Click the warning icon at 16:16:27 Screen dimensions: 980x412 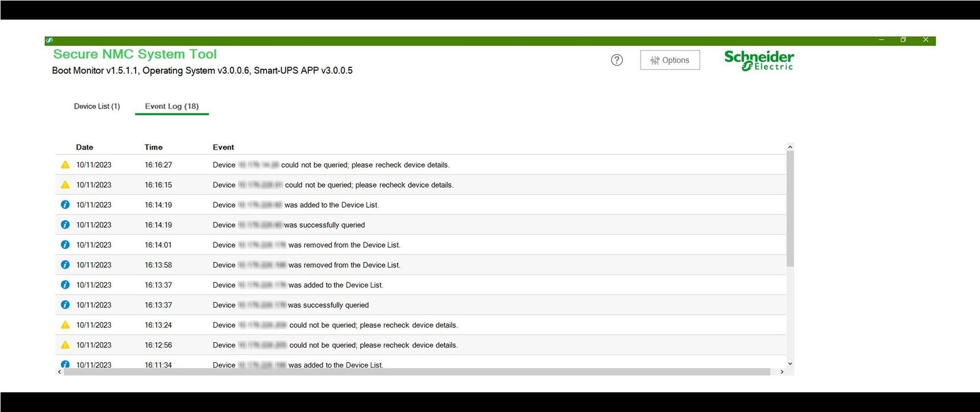pyautogui.click(x=65, y=165)
